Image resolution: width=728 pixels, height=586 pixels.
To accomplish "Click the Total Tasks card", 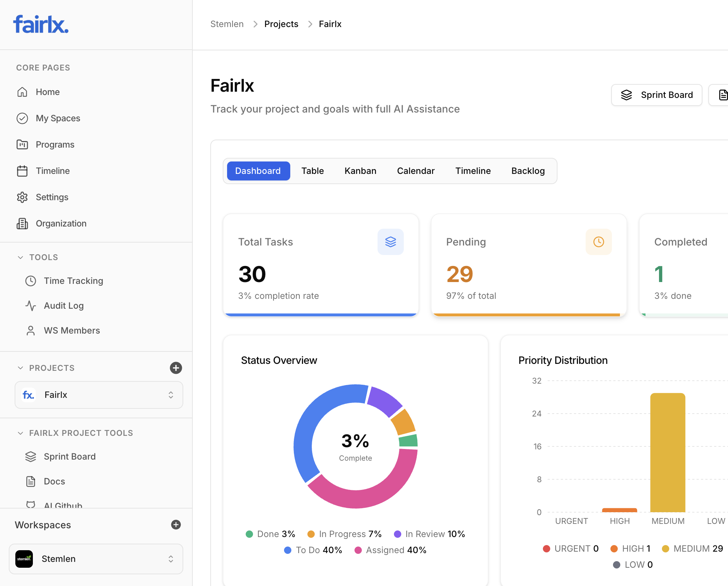I will pos(321,265).
